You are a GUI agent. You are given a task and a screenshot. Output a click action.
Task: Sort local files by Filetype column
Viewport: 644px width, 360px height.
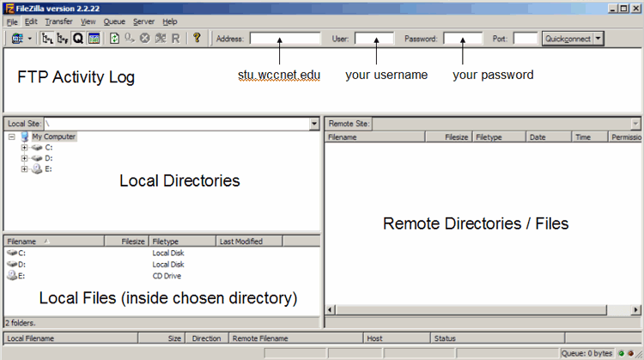coord(182,241)
